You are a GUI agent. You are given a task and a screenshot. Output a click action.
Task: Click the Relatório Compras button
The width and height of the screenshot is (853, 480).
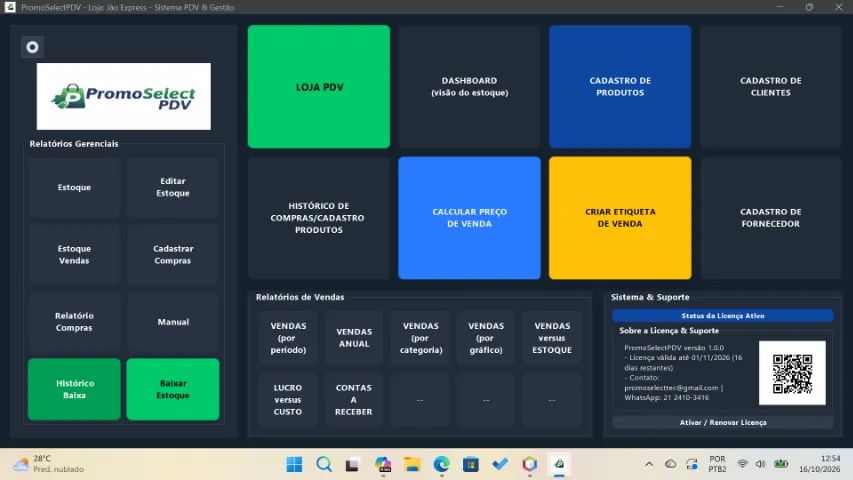(74, 322)
